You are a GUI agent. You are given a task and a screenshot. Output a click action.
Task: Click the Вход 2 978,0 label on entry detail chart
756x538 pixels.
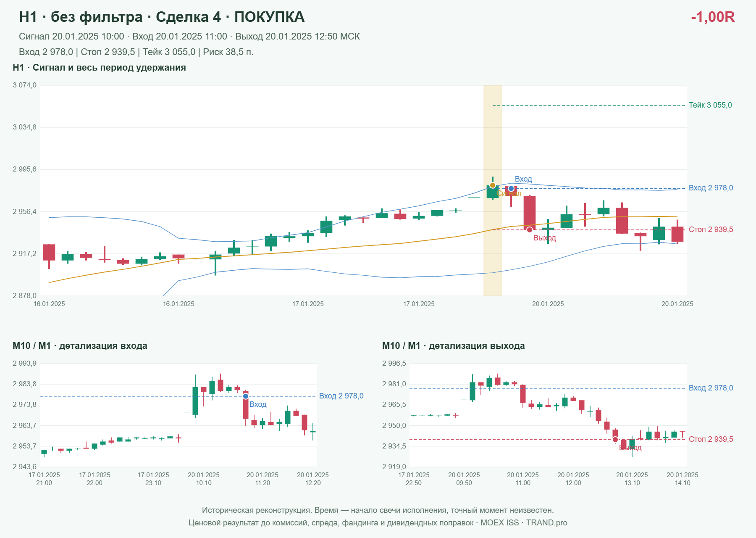(x=341, y=396)
